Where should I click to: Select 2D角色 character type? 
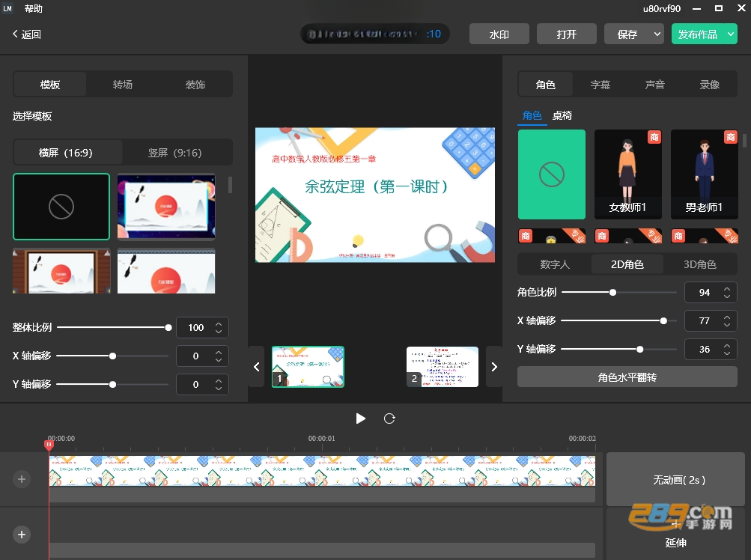[627, 264]
